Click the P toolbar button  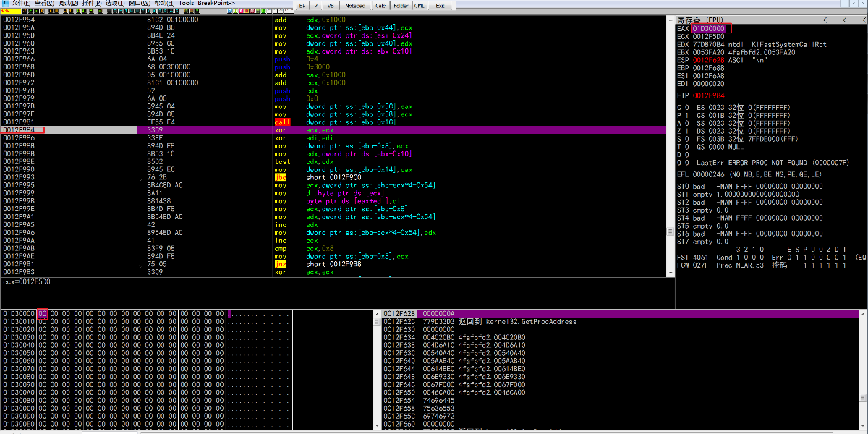(316, 6)
